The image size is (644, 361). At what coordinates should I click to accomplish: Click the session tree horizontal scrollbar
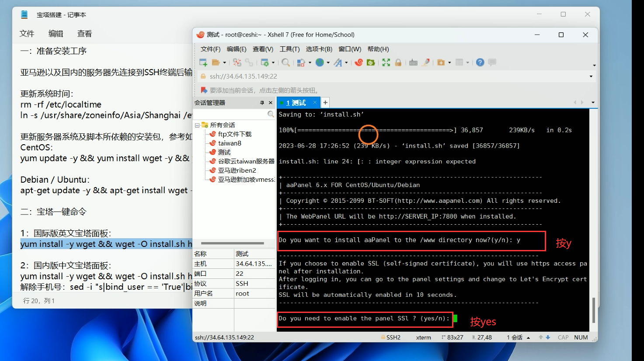pyautogui.click(x=233, y=243)
